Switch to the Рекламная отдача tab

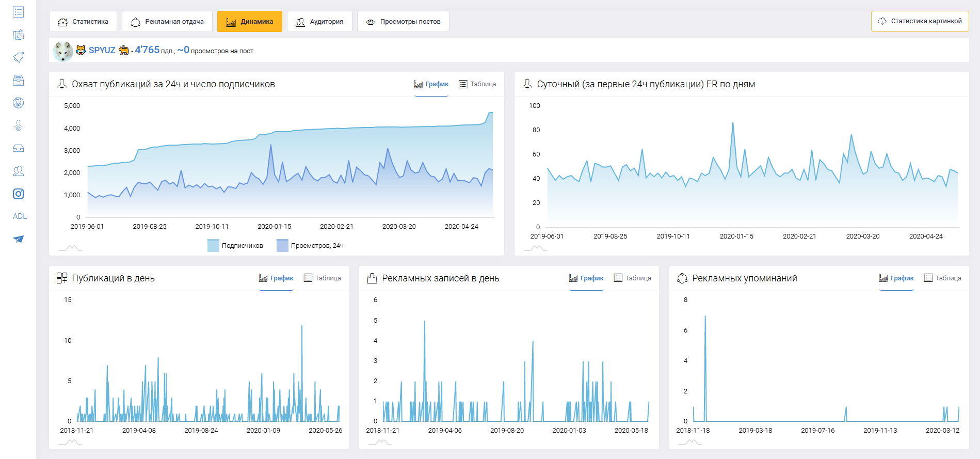(x=167, y=22)
